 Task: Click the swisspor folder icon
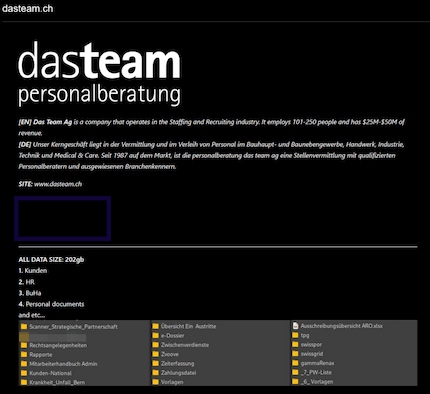[x=295, y=345]
